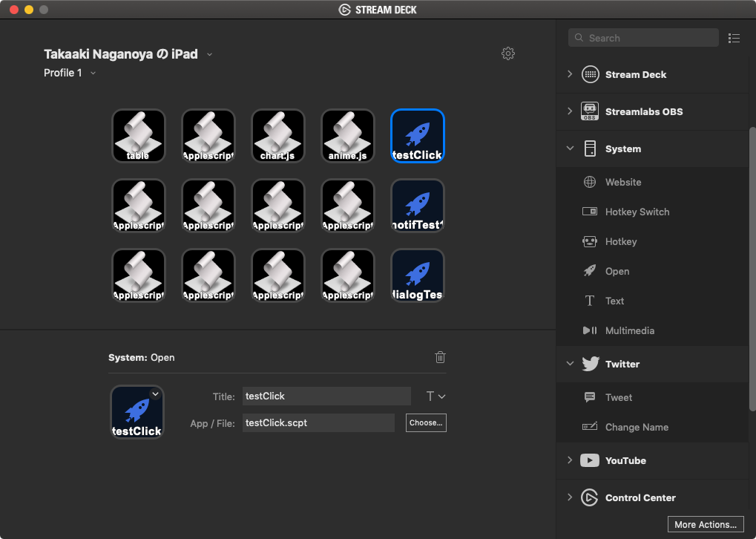Collapse the System category

pos(570,148)
